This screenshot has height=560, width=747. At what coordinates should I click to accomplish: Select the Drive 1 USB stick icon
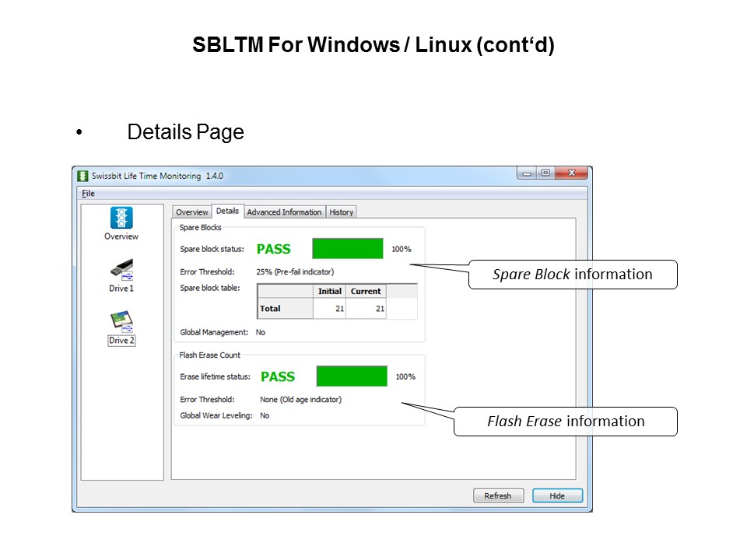[x=122, y=270]
